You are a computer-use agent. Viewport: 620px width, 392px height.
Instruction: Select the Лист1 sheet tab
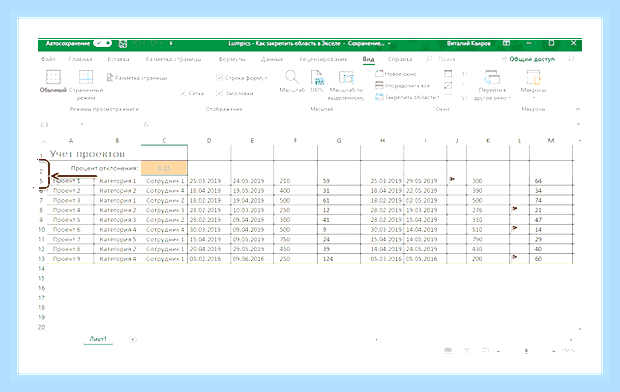click(98, 339)
